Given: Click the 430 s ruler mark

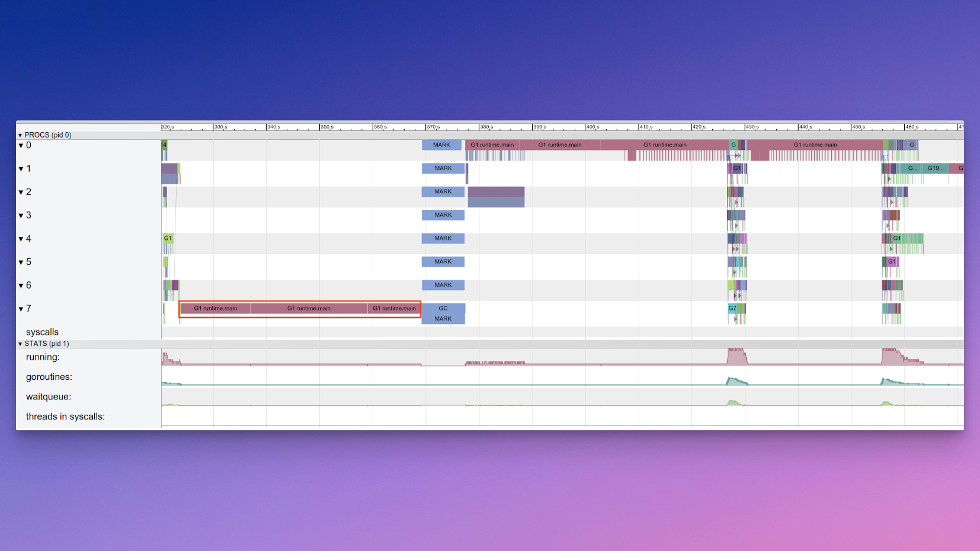Looking at the screenshot, I should (x=752, y=127).
